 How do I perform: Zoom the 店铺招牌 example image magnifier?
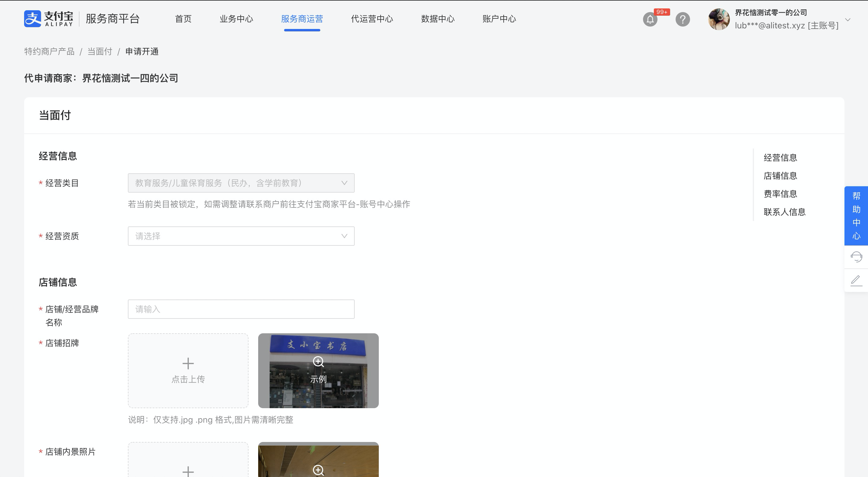click(x=318, y=362)
